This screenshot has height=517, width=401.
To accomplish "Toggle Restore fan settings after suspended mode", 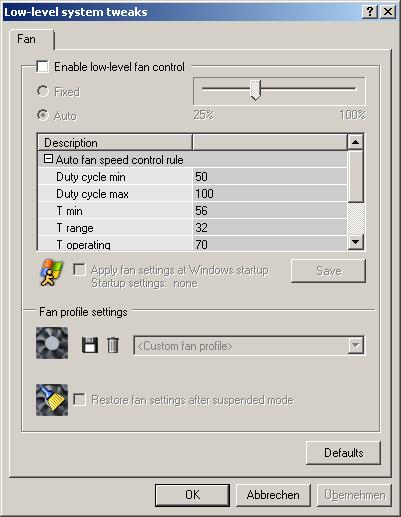I will 79,399.
